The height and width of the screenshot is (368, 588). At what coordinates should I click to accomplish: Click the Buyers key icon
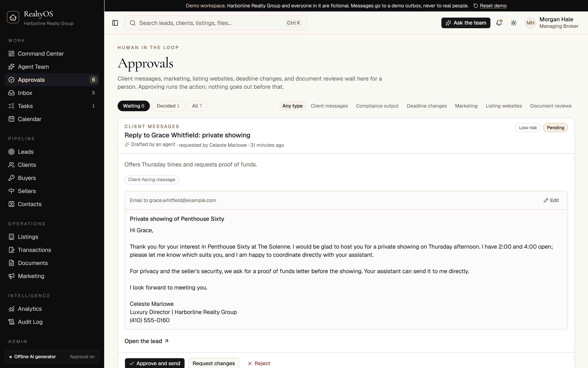coord(11,178)
